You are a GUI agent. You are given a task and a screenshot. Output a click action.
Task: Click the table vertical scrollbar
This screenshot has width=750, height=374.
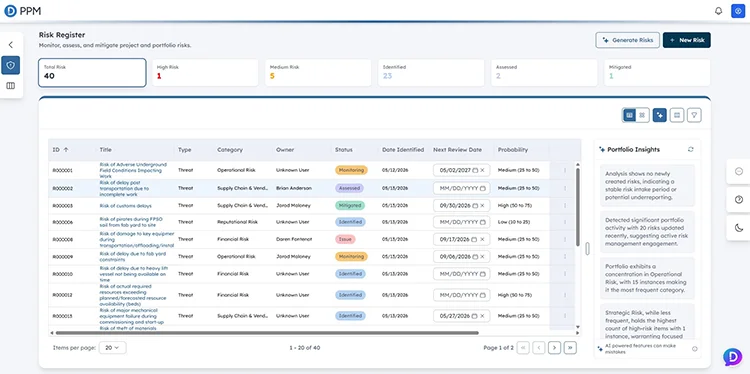click(x=578, y=207)
